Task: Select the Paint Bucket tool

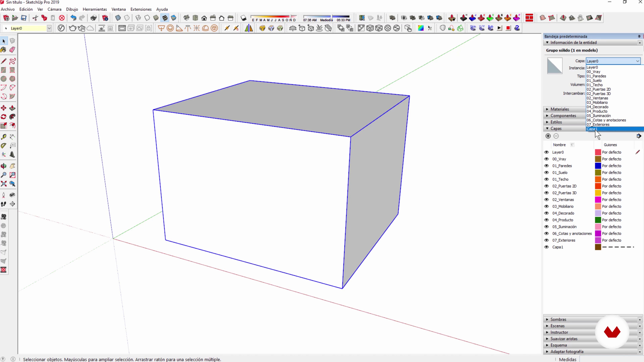Action: (x=4, y=50)
